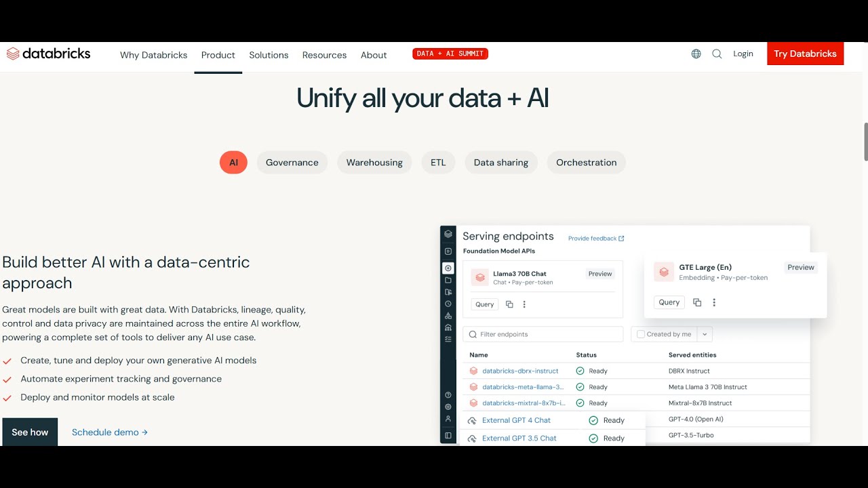Copy the GTE Large (En) endpoint
The height and width of the screenshot is (488, 868).
pyautogui.click(x=697, y=302)
